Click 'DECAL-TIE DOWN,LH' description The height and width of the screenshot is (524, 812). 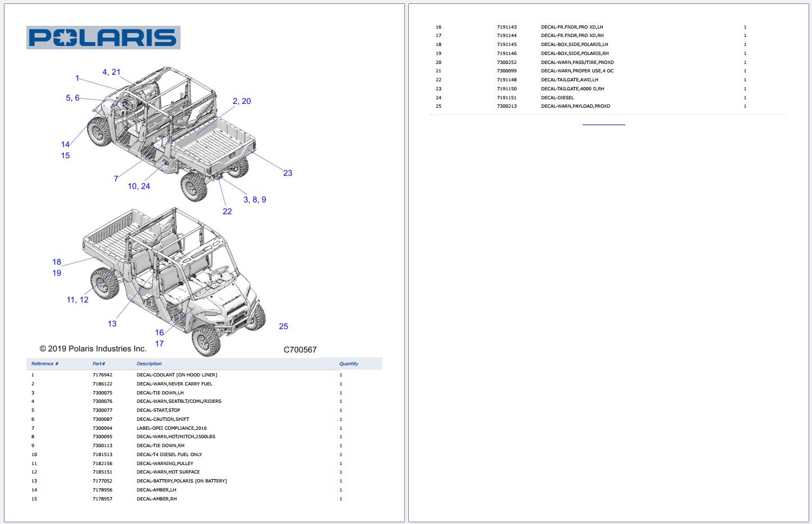coord(160,393)
